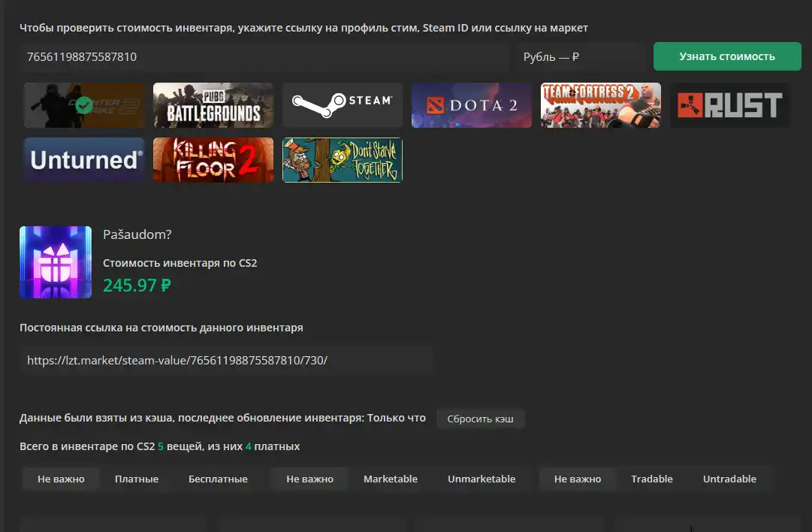Click the Стоимость инвентаря по CS2 label

coord(180,263)
